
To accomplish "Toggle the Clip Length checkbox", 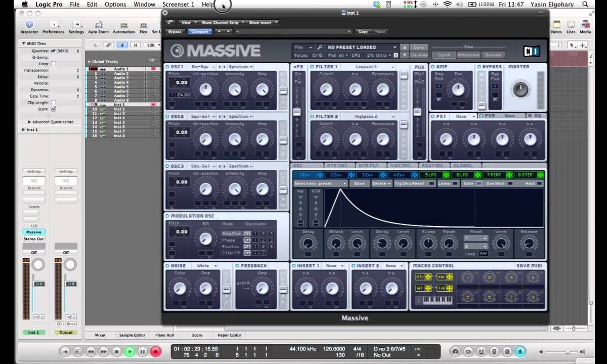I will (x=54, y=103).
